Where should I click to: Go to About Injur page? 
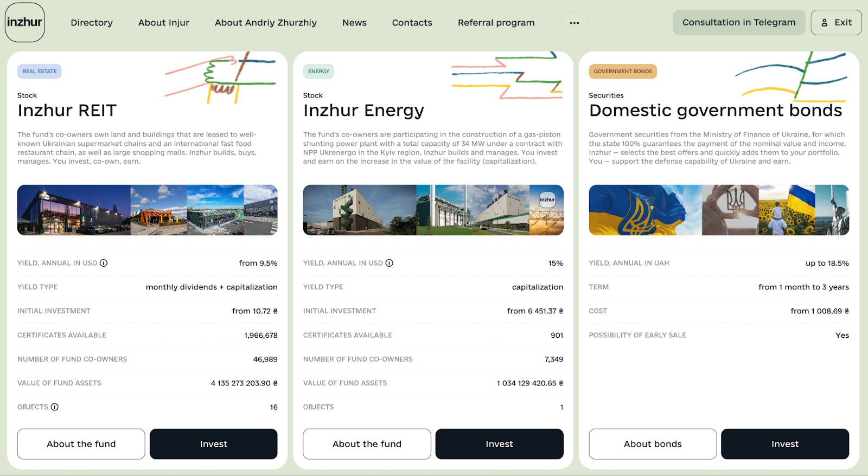coord(164,23)
